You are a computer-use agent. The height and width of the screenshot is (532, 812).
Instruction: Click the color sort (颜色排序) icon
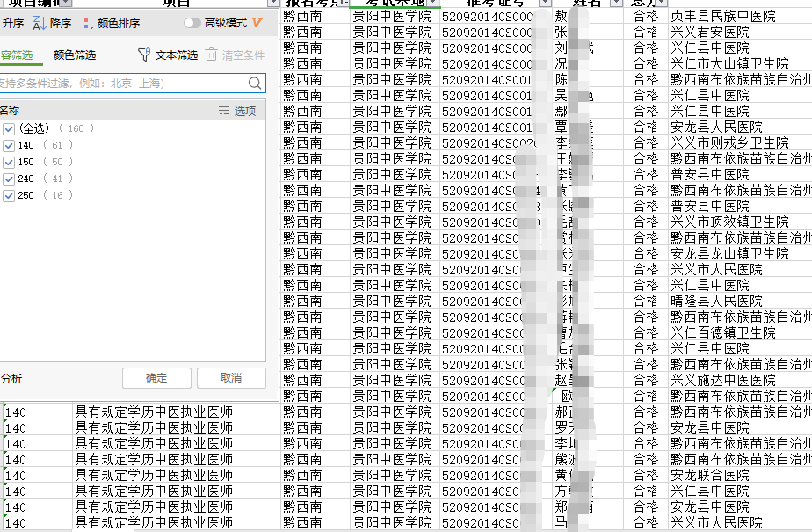87,24
